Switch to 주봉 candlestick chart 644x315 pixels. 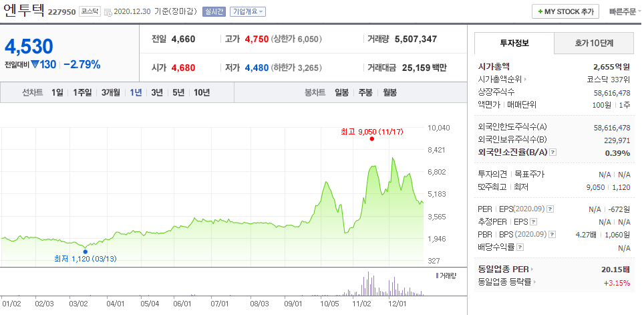365,92
